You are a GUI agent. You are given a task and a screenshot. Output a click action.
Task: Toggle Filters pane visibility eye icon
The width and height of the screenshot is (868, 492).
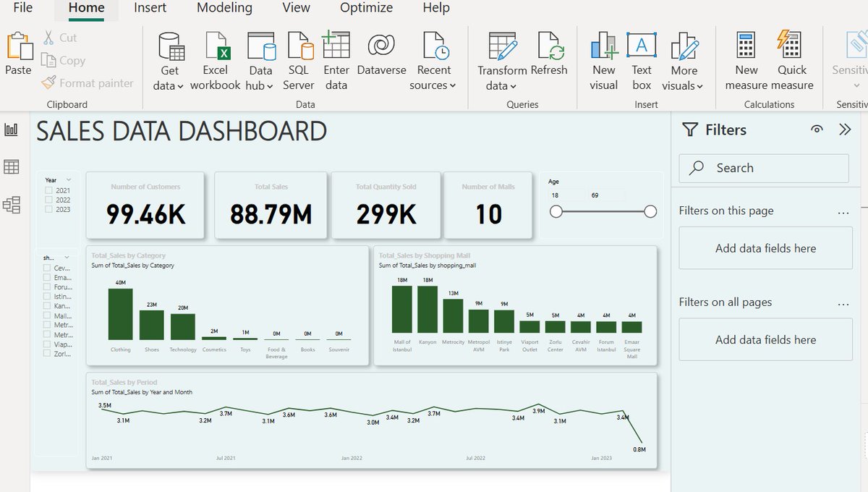[817, 130]
